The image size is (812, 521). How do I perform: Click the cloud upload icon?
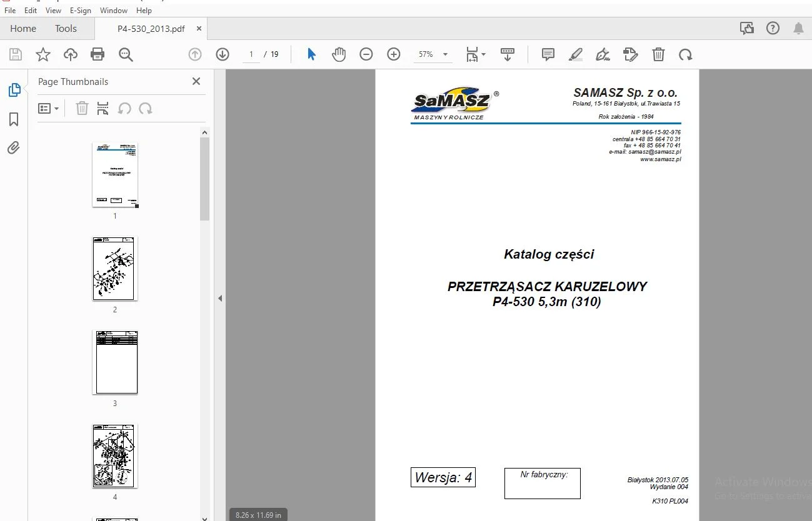click(71, 54)
